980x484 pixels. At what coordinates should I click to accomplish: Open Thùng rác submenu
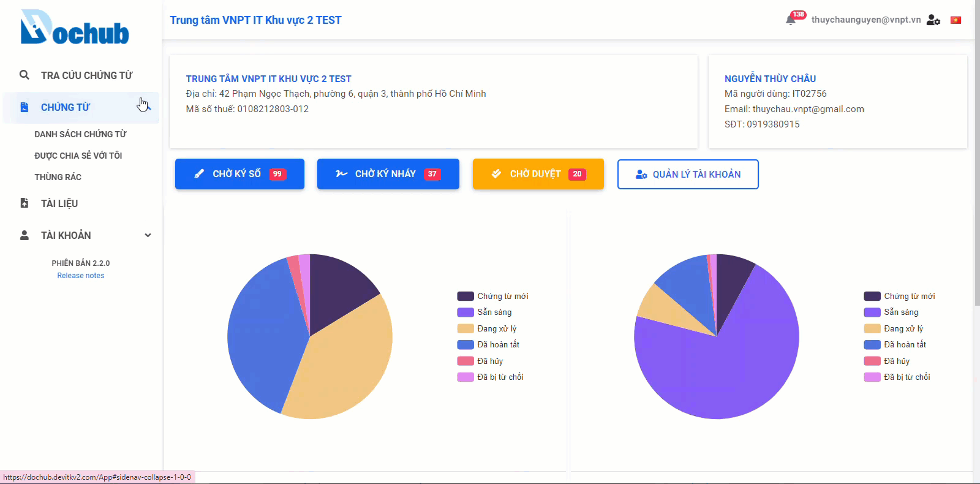(58, 177)
